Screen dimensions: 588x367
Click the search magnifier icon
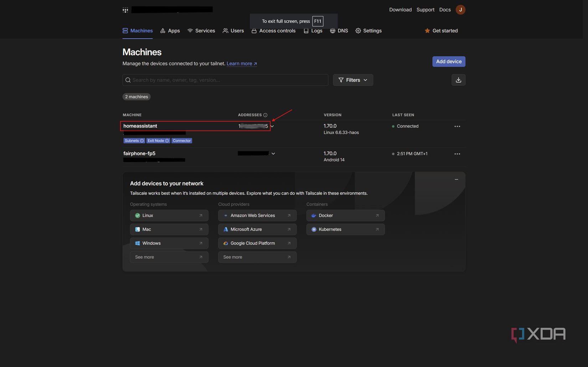point(128,80)
